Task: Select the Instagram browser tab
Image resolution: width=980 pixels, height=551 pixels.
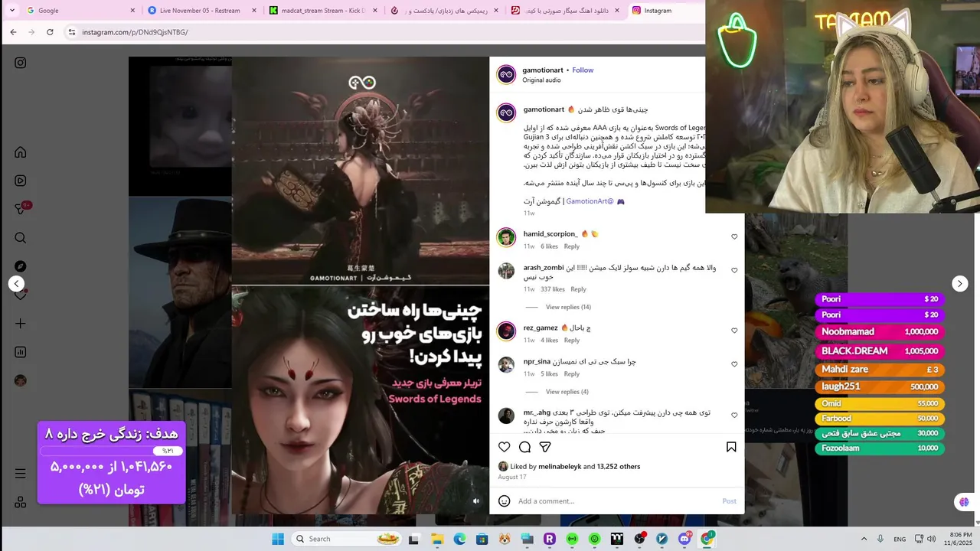Action: pos(665,11)
